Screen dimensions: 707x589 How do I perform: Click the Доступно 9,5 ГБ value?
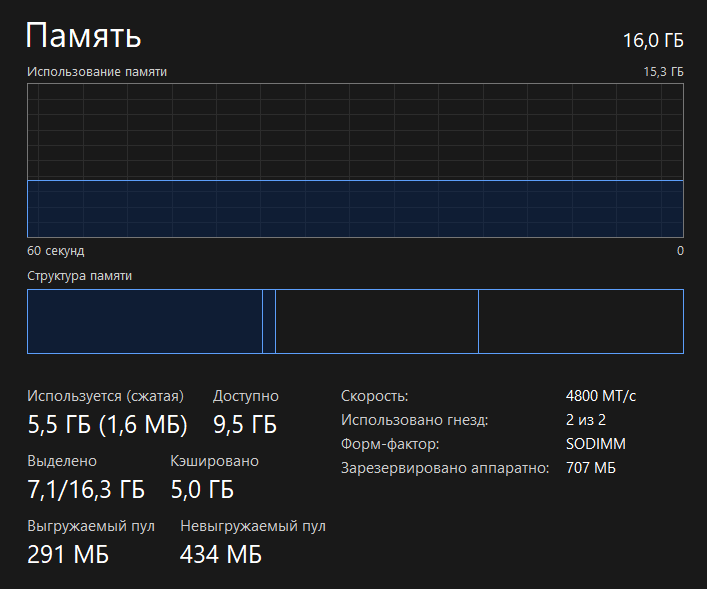click(245, 424)
